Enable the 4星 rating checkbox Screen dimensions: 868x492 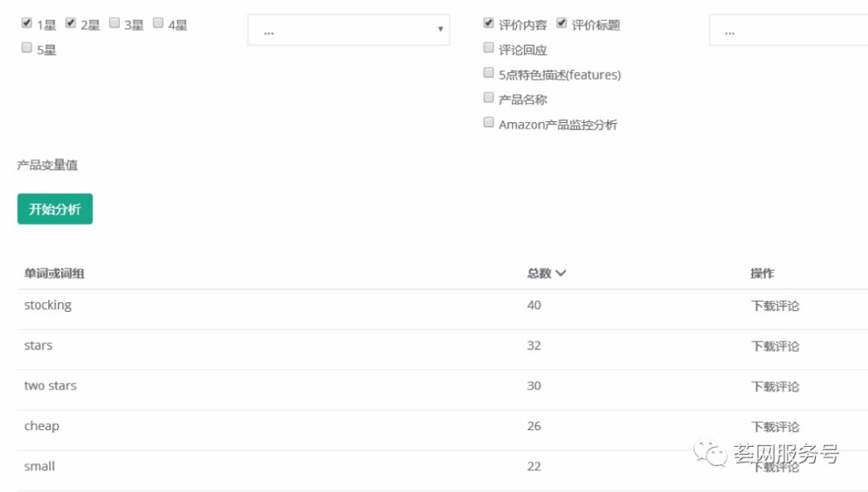tap(158, 23)
